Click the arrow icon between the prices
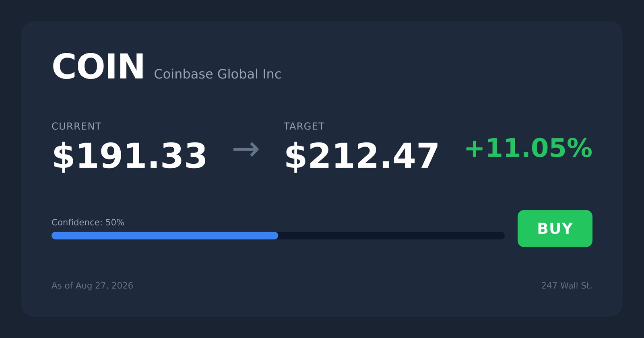 coord(246,150)
